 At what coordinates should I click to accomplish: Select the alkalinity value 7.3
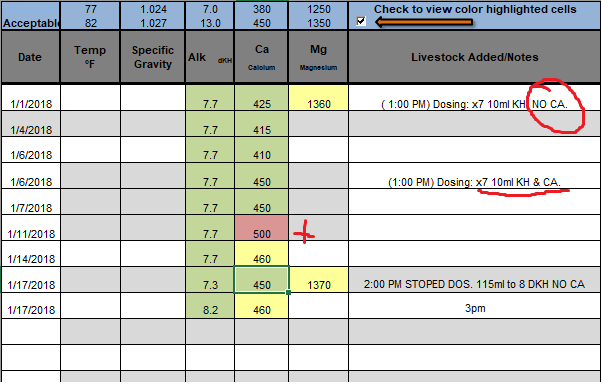pyautogui.click(x=210, y=280)
